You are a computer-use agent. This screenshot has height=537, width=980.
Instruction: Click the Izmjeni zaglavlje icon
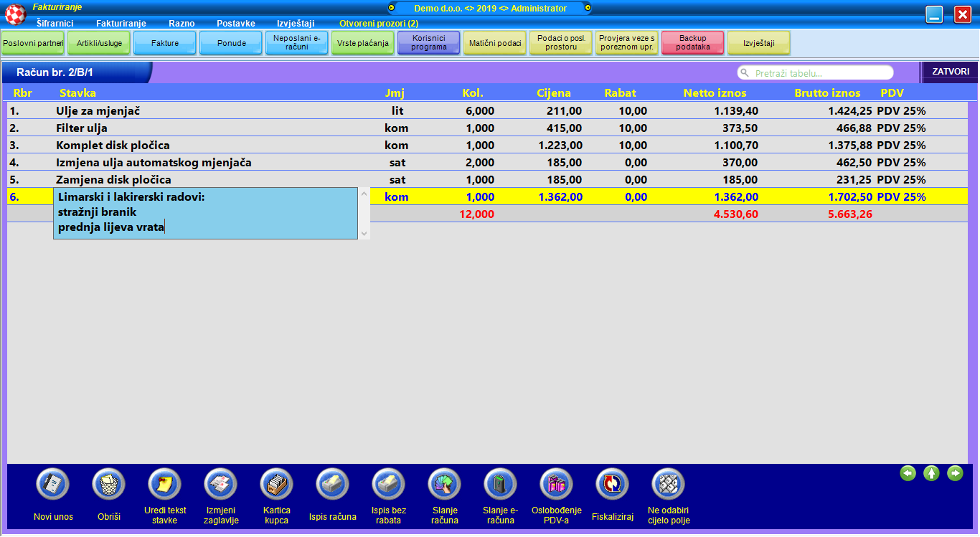point(221,485)
